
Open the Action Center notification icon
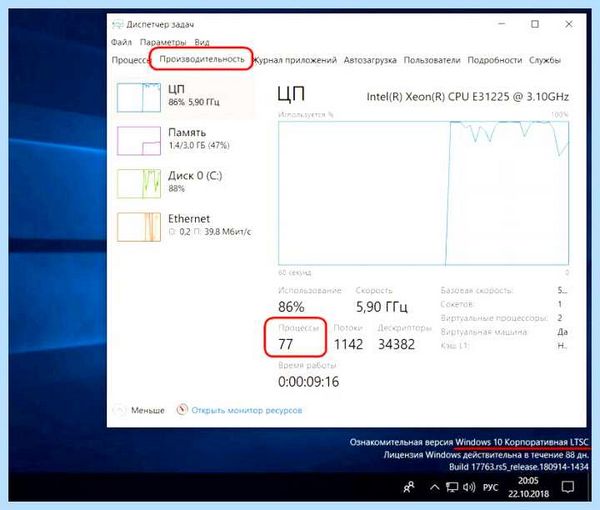pyautogui.click(x=567, y=487)
